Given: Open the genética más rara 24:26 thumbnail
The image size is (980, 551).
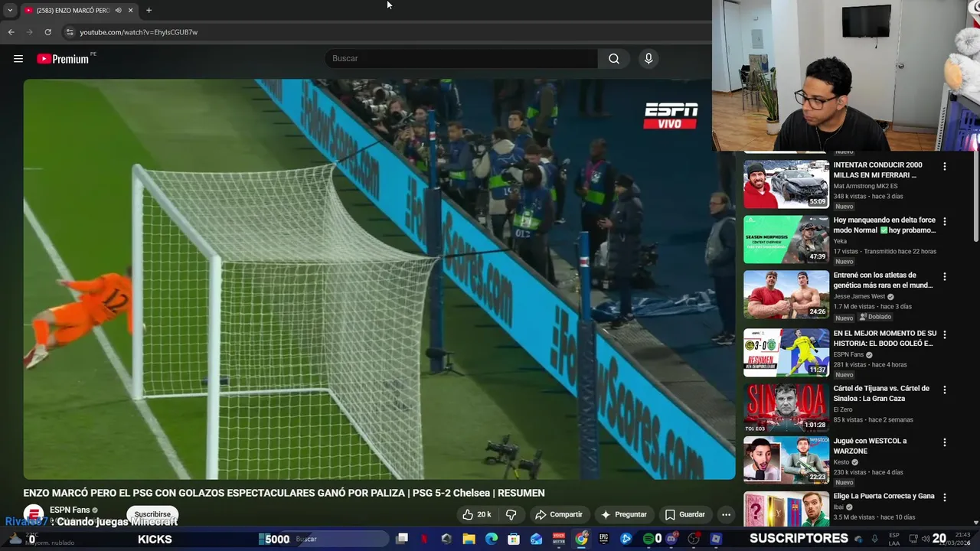Looking at the screenshot, I should [786, 295].
